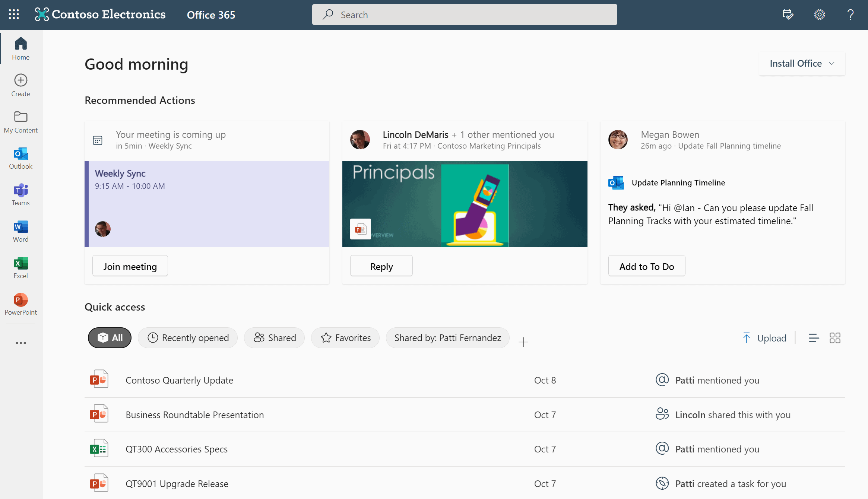Expand the Install Office dropdown
868x499 pixels.
pyautogui.click(x=802, y=64)
